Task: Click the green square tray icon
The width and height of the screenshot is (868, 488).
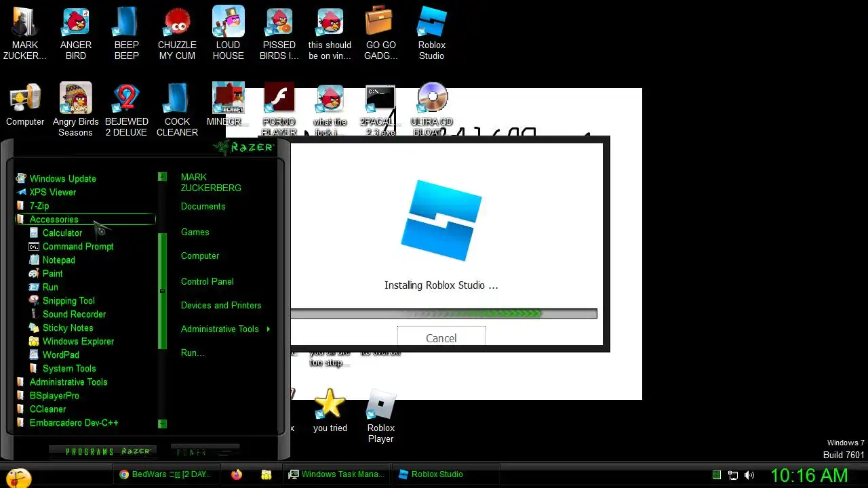Action: tap(717, 475)
